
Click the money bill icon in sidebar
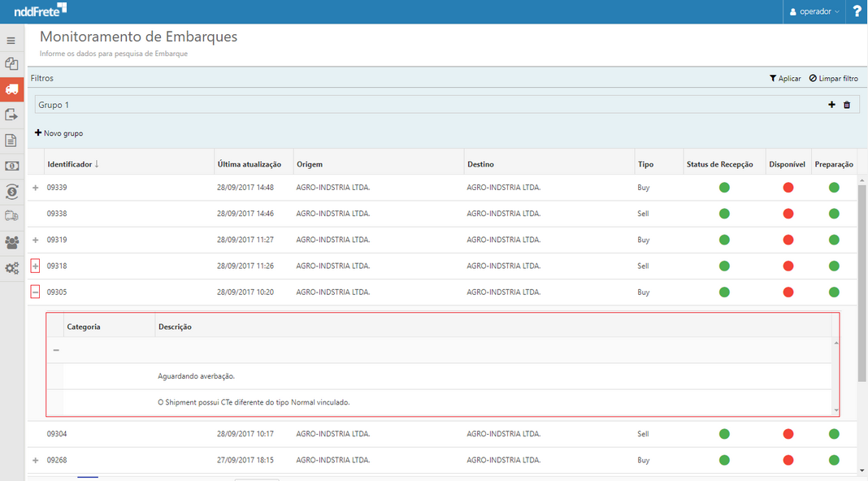tap(11, 166)
